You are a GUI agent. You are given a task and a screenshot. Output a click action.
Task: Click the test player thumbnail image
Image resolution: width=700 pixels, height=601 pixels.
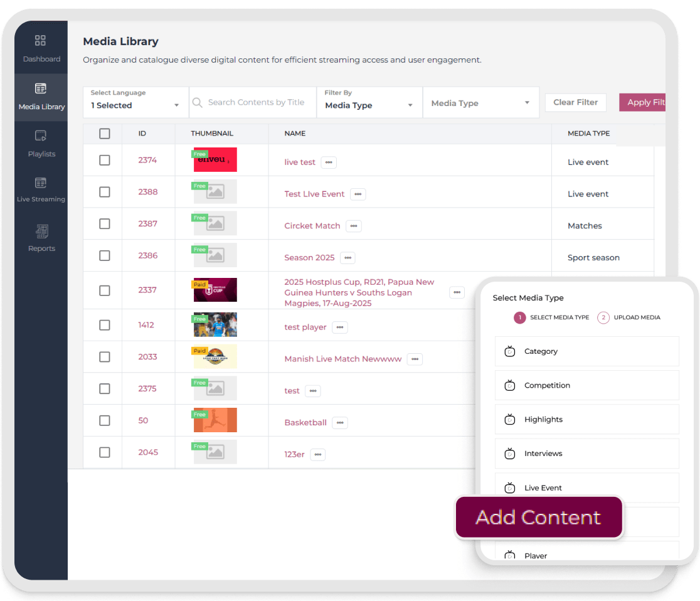tap(215, 325)
